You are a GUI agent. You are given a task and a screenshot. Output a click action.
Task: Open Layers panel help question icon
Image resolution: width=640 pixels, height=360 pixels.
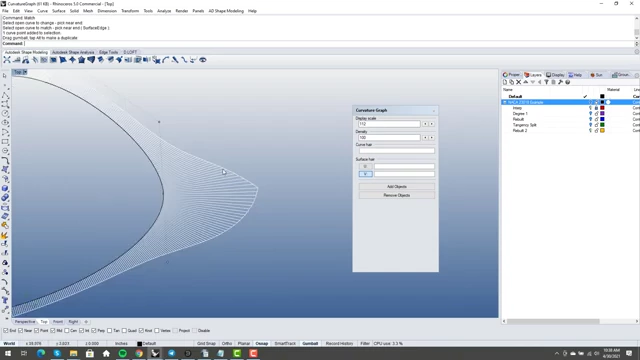tap(567, 82)
